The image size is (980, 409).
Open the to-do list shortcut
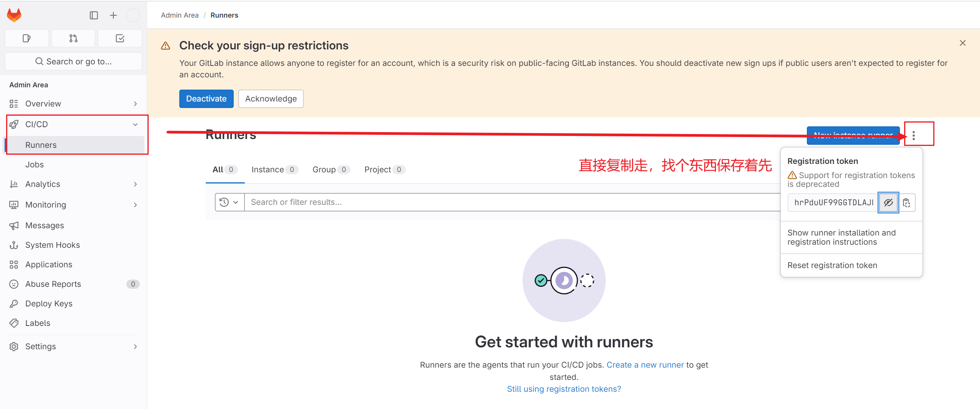click(x=120, y=38)
